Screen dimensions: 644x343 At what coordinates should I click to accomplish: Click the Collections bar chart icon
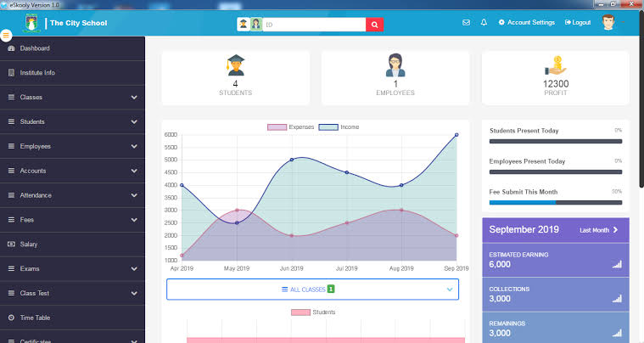click(617, 299)
